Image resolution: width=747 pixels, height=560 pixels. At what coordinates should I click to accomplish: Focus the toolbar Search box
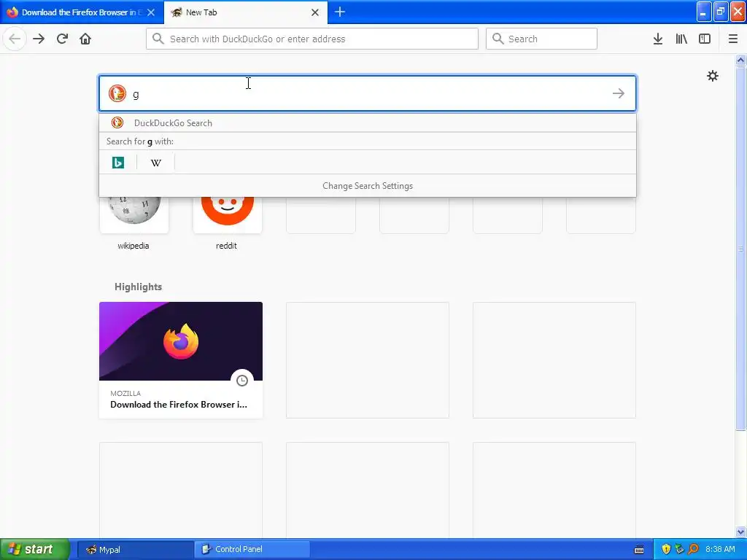coord(541,39)
